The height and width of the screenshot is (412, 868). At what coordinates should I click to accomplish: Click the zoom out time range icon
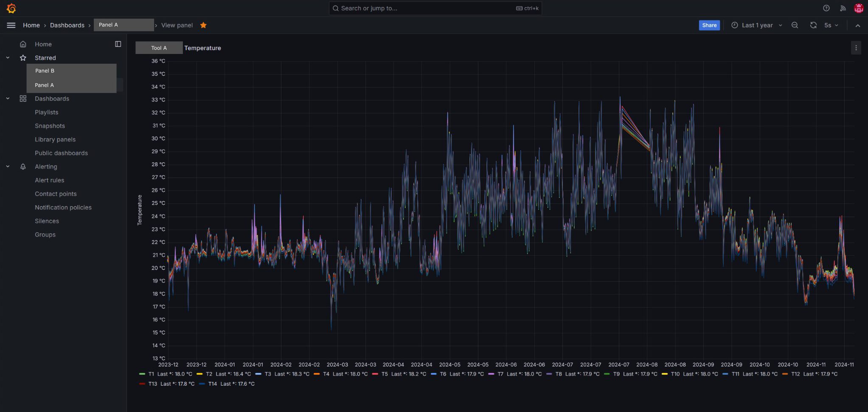point(795,25)
